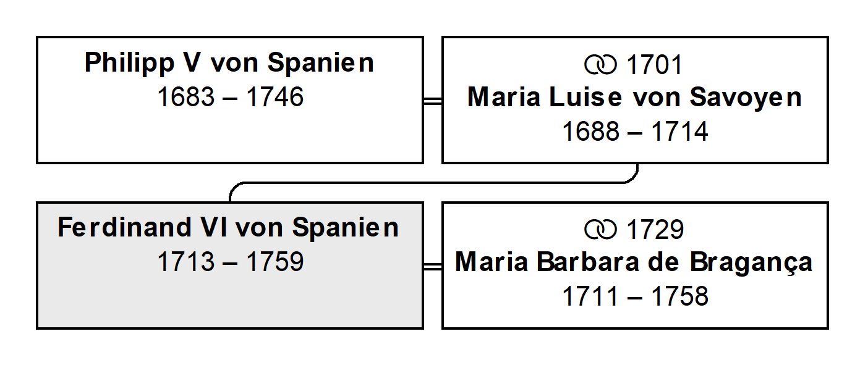Click the double line joining Philipp and Maria Luise
Viewport: 868px width, 368px height.
(x=433, y=101)
